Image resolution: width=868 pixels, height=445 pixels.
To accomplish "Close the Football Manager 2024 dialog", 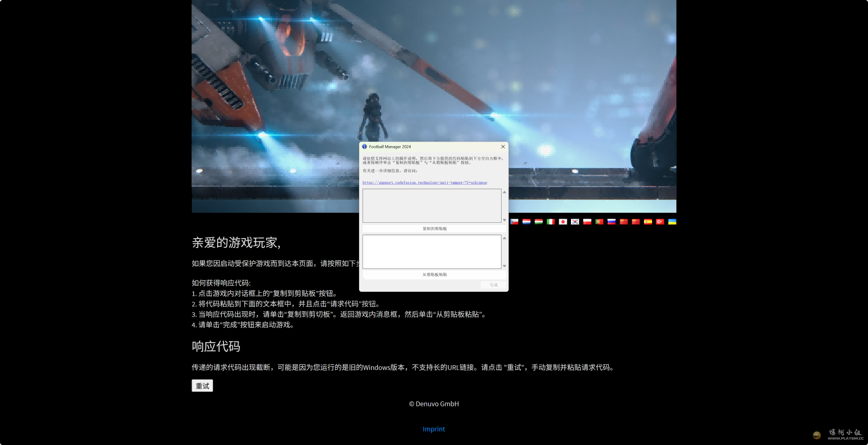I will [503, 147].
